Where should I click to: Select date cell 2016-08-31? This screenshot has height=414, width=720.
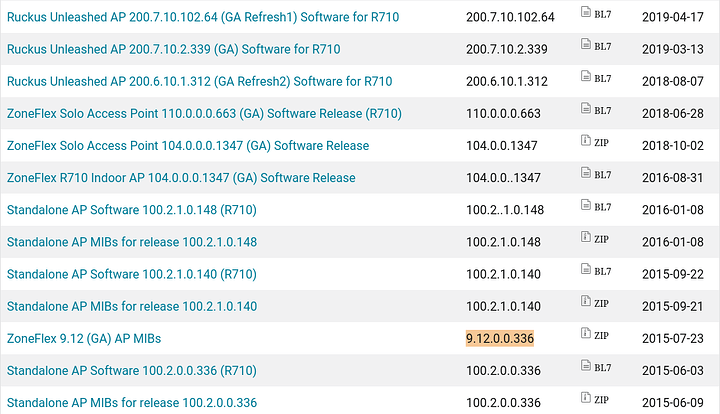[x=673, y=178]
